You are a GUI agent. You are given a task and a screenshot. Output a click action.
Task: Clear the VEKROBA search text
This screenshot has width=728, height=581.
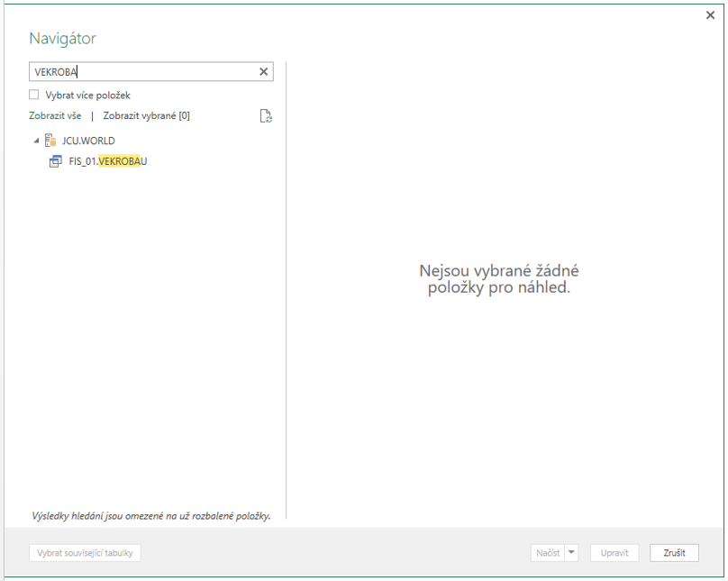click(263, 71)
